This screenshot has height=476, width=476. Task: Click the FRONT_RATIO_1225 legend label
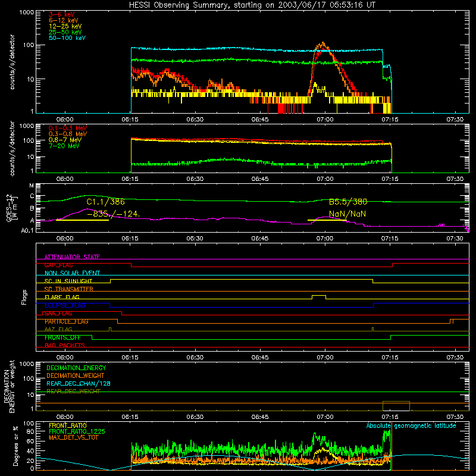pyautogui.click(x=77, y=431)
